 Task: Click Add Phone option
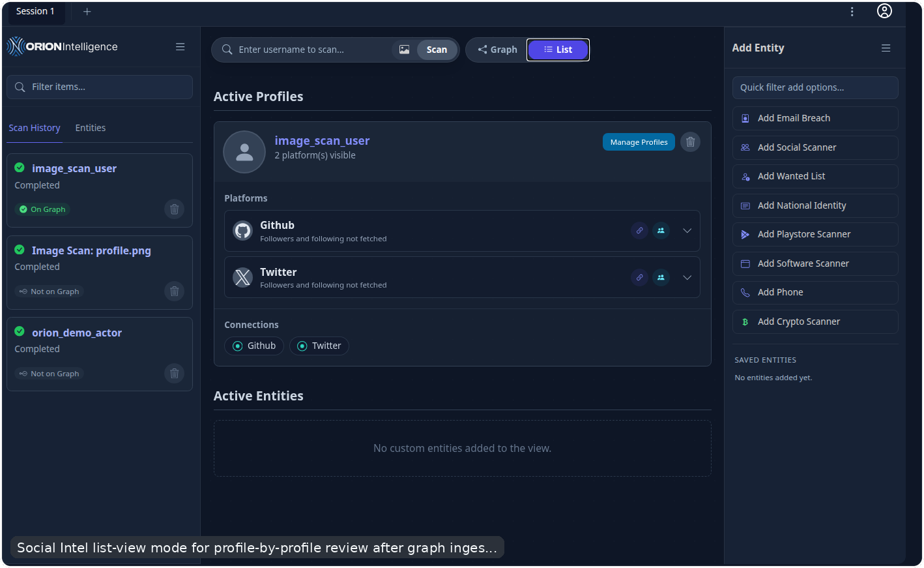click(x=815, y=293)
